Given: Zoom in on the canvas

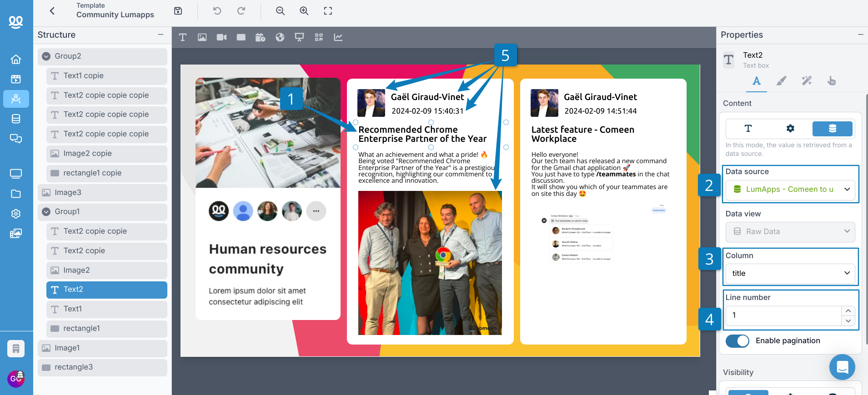Looking at the screenshot, I should click(304, 11).
